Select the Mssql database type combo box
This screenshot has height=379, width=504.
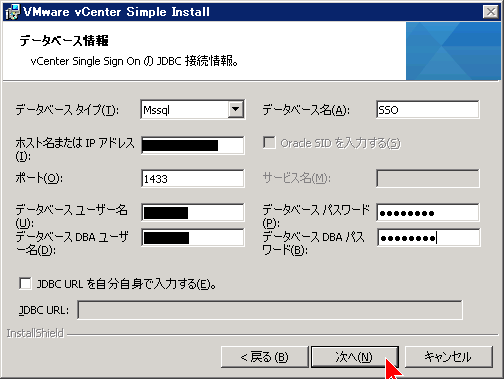[193, 109]
